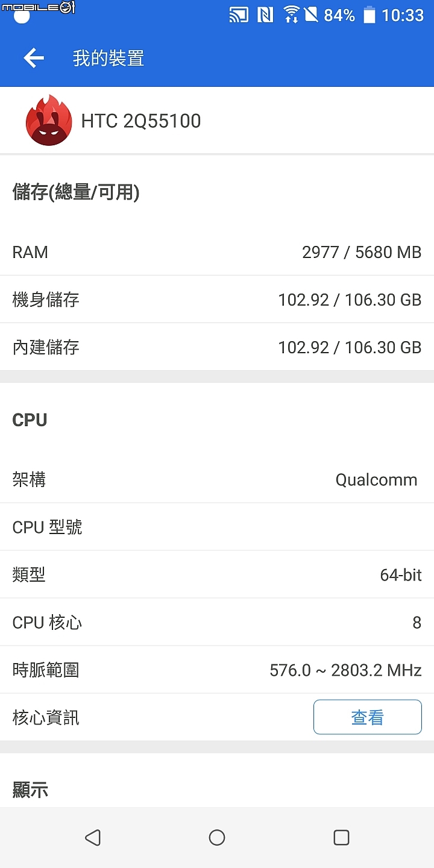This screenshot has height=868, width=434.
Task: Tap the HTC 2Q55100 device name
Action: pyautogui.click(x=141, y=121)
